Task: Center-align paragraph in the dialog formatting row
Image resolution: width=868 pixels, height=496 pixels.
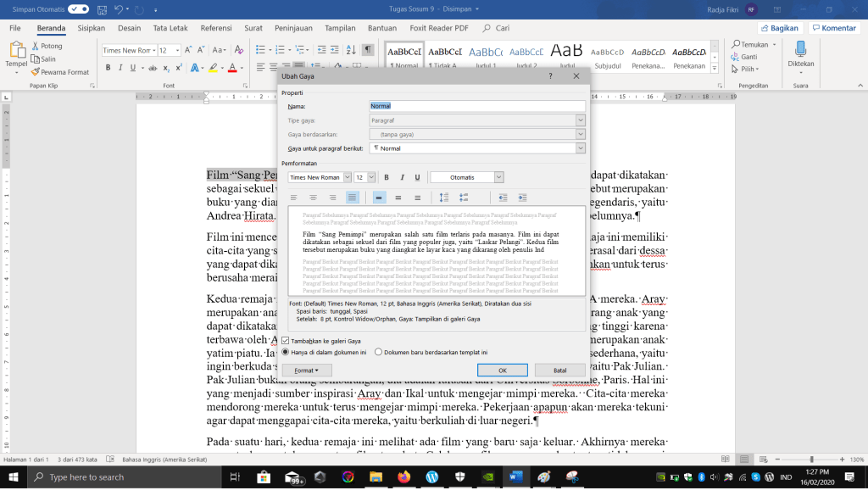Action: (314, 198)
